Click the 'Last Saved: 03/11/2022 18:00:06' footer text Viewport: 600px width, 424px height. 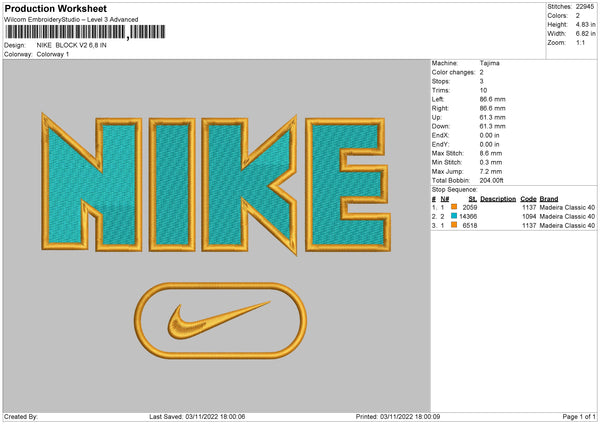pyautogui.click(x=197, y=417)
